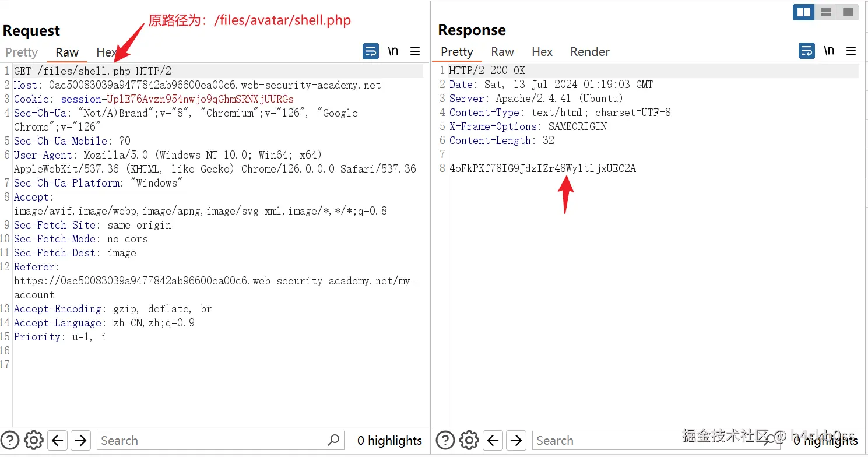
Task: Click the HTTP/2 200 OK status line
Action: [x=487, y=71]
